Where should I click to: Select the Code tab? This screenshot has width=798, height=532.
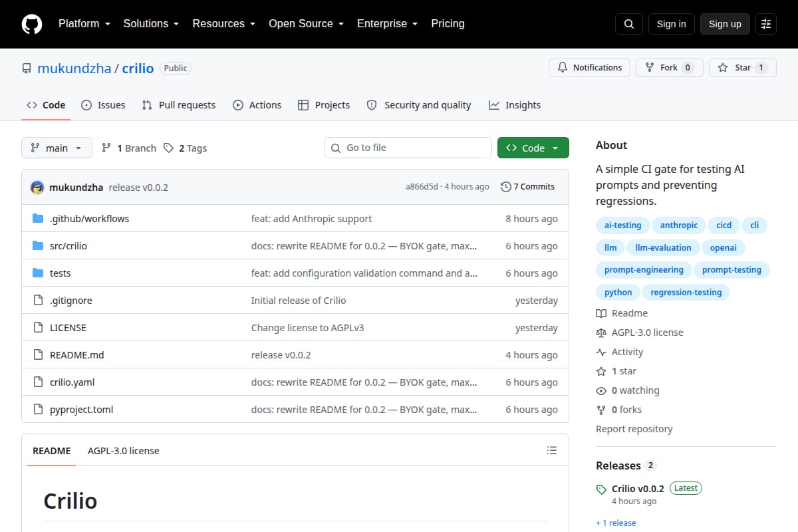click(46, 105)
